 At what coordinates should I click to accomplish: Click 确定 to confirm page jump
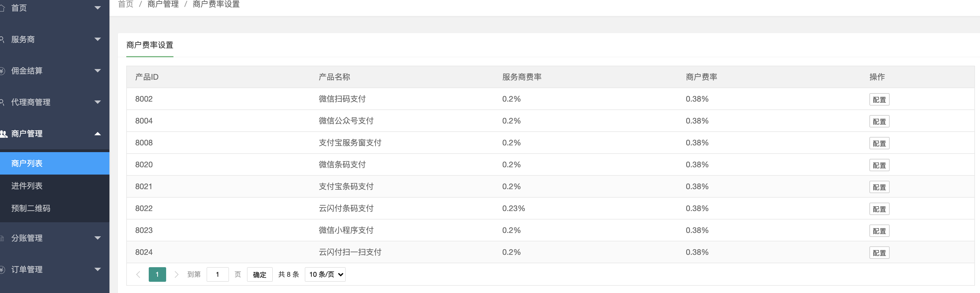(260, 274)
